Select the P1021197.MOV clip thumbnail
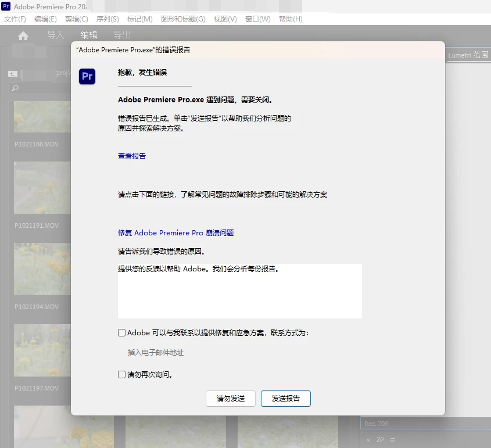Screen dimensions: 491x448 [x=42, y=350]
